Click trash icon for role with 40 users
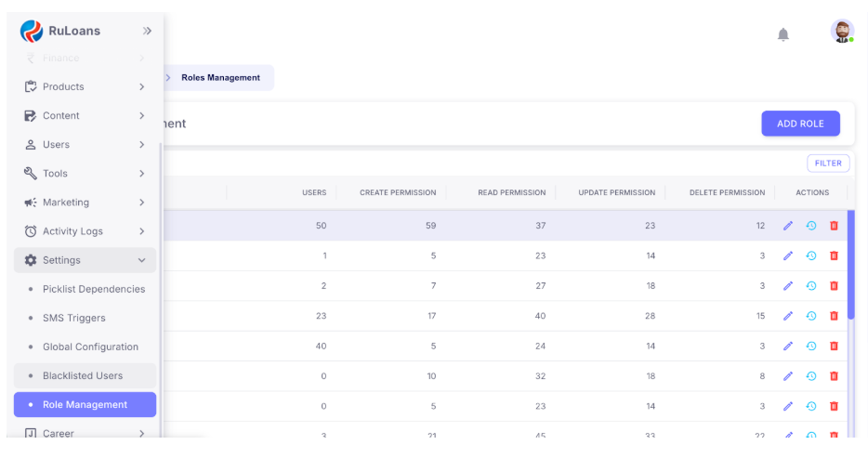The image size is (868, 458). tap(834, 346)
